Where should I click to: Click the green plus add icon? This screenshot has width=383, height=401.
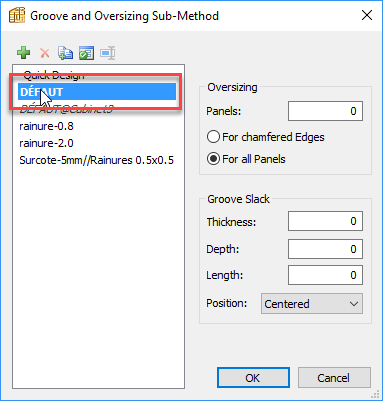[x=23, y=53]
